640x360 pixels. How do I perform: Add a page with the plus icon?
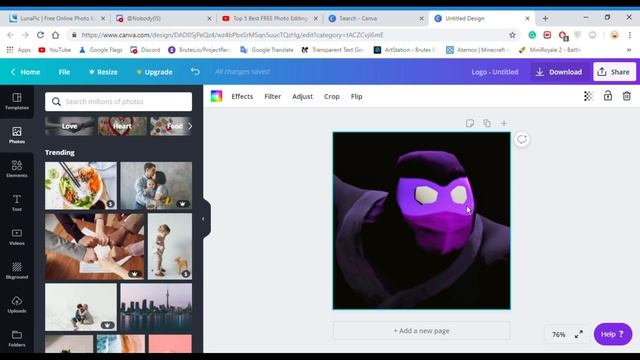[504, 123]
